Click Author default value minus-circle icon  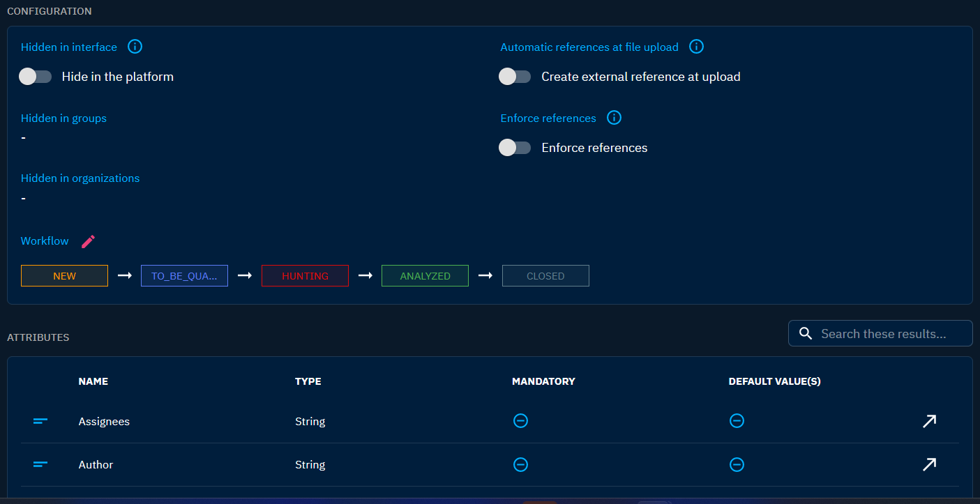tap(737, 464)
